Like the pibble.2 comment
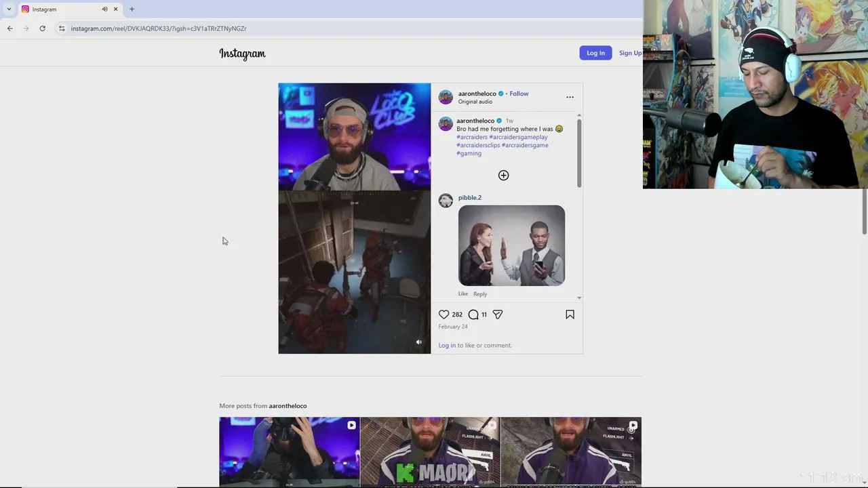This screenshot has width=868, height=488. point(462,293)
